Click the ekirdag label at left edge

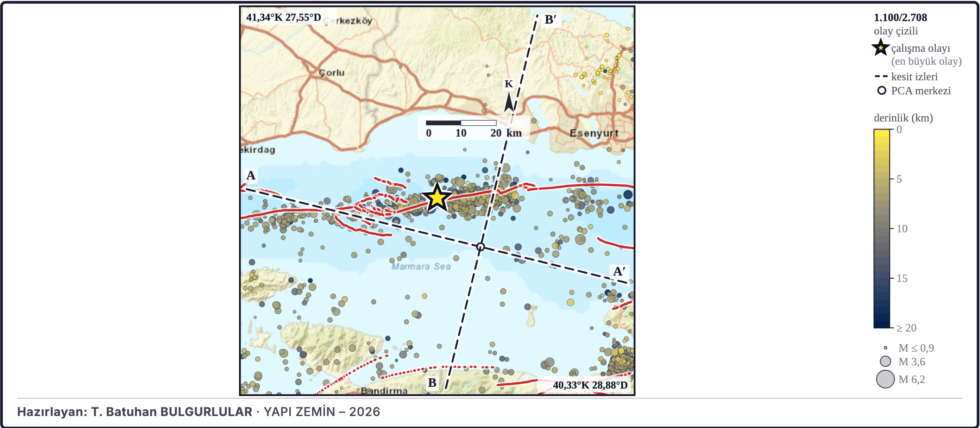tap(258, 150)
